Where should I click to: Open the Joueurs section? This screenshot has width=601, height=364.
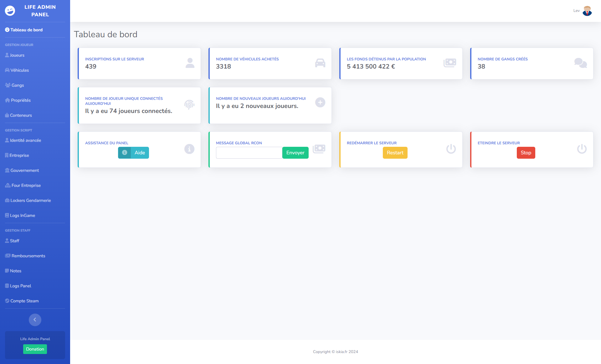[x=18, y=55]
